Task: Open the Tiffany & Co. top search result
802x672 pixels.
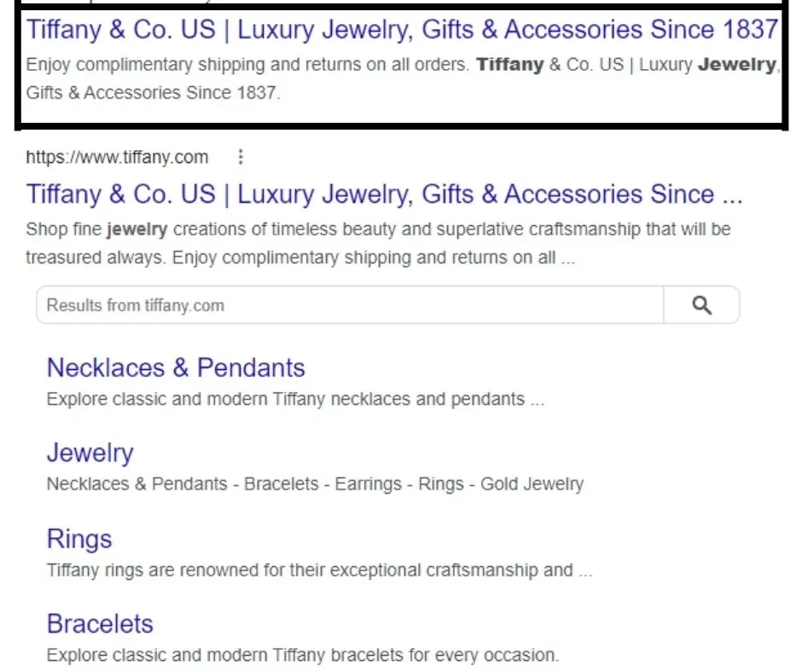Action: pyautogui.click(x=401, y=30)
